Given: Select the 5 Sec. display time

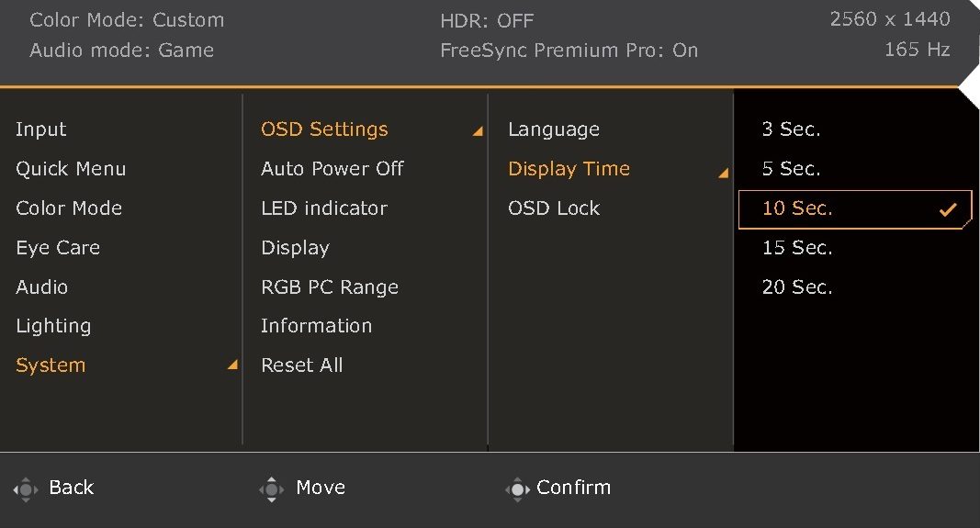Looking at the screenshot, I should click(791, 169).
